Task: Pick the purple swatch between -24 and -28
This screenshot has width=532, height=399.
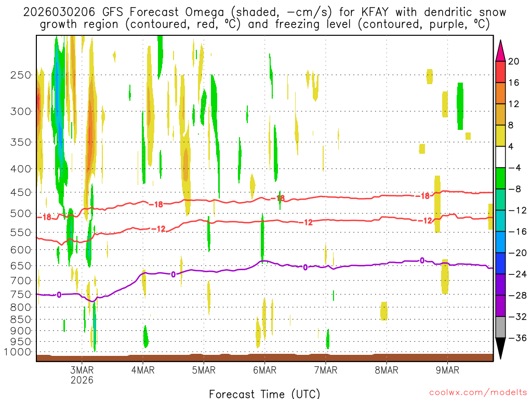Action: (x=500, y=285)
